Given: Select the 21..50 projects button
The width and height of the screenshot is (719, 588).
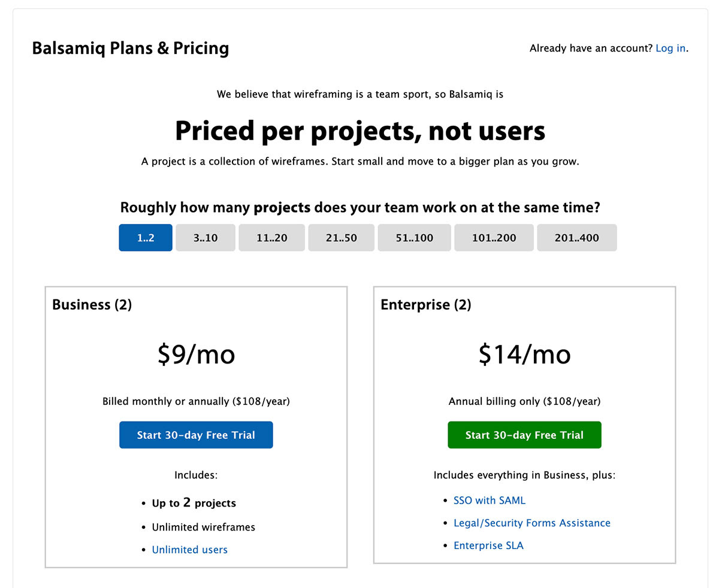Looking at the screenshot, I should tap(342, 238).
